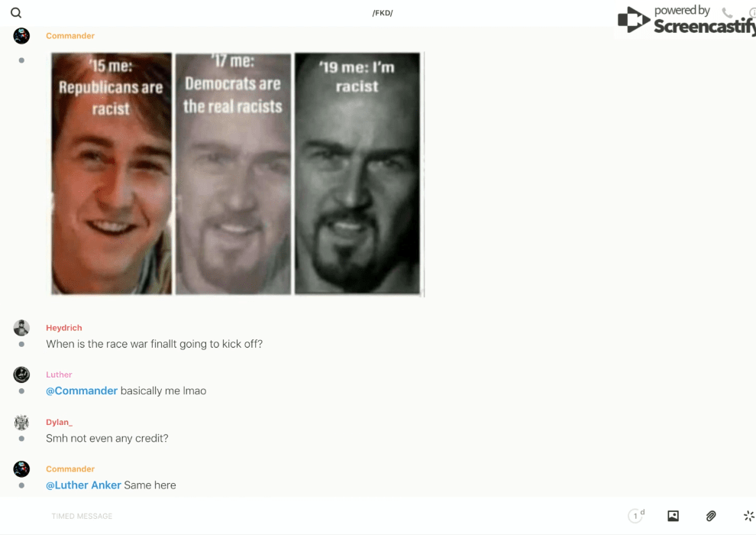The image size is (756, 535).
Task: Click Commander's avatar beside the last message
Action: pos(21,469)
